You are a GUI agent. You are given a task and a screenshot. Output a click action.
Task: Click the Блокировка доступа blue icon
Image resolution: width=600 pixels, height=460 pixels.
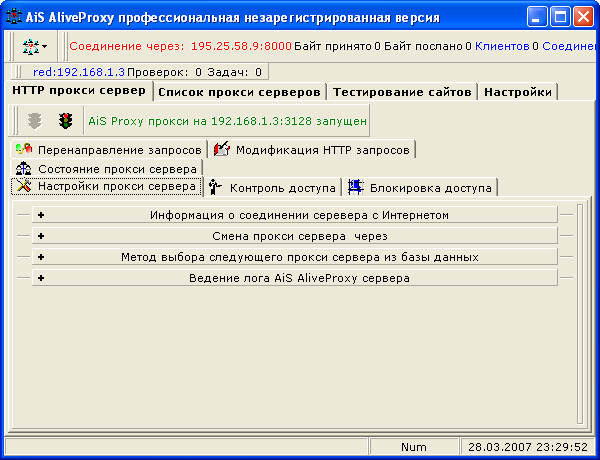click(355, 187)
